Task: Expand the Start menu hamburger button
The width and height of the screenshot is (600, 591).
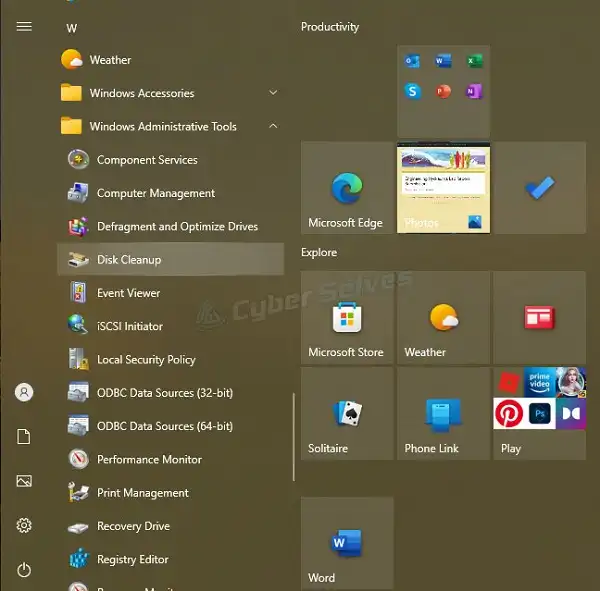Action: pyautogui.click(x=24, y=26)
